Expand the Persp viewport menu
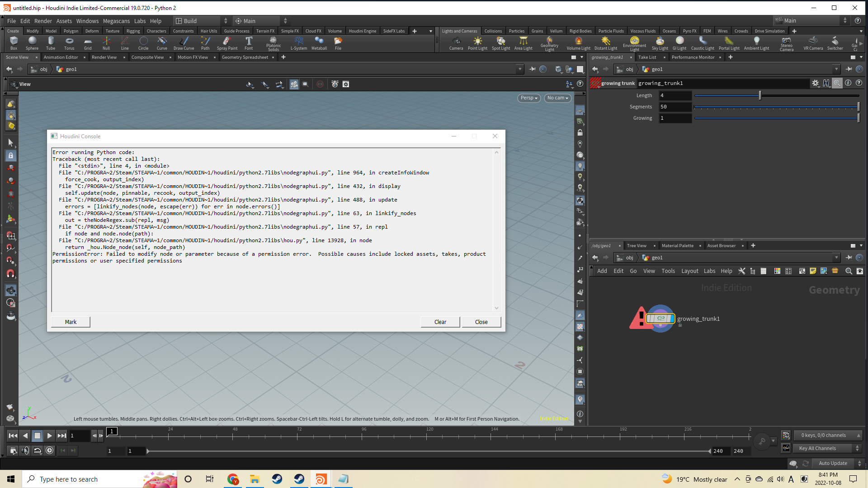Screen dimensions: 868x488 pos(529,98)
